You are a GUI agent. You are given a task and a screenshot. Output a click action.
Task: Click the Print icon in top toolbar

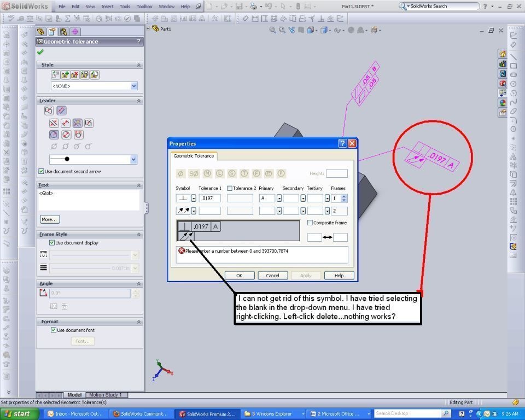pyautogui.click(x=254, y=6)
